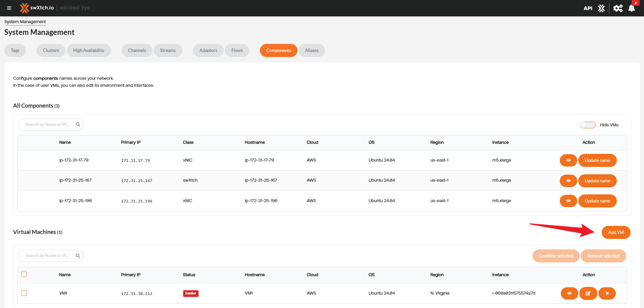View details for ip-172-31-17-79 component

coord(568,160)
